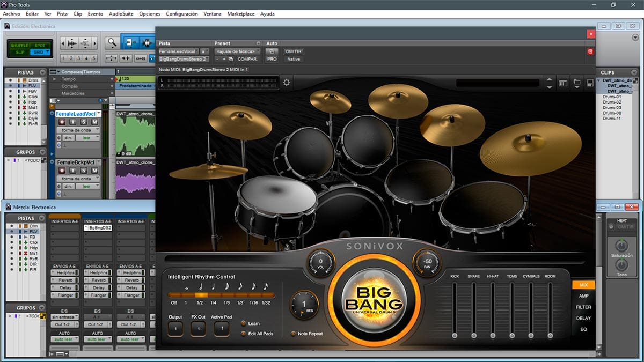Click the Active Pad button in Big Bang
The image size is (644, 362).
click(221, 329)
